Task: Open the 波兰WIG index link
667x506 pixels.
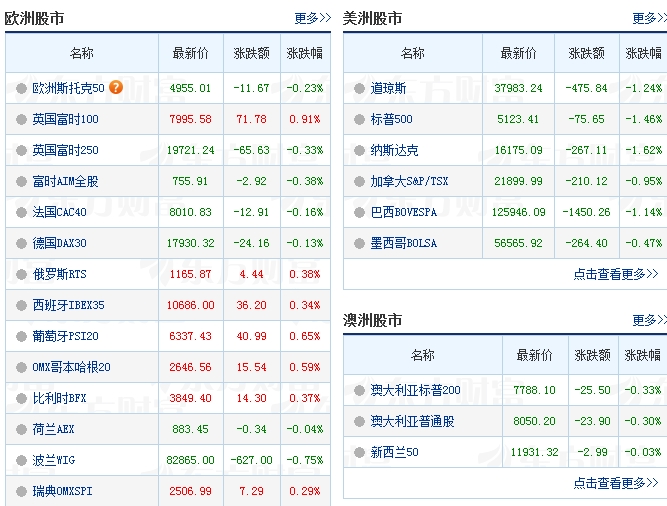Action: click(x=54, y=461)
